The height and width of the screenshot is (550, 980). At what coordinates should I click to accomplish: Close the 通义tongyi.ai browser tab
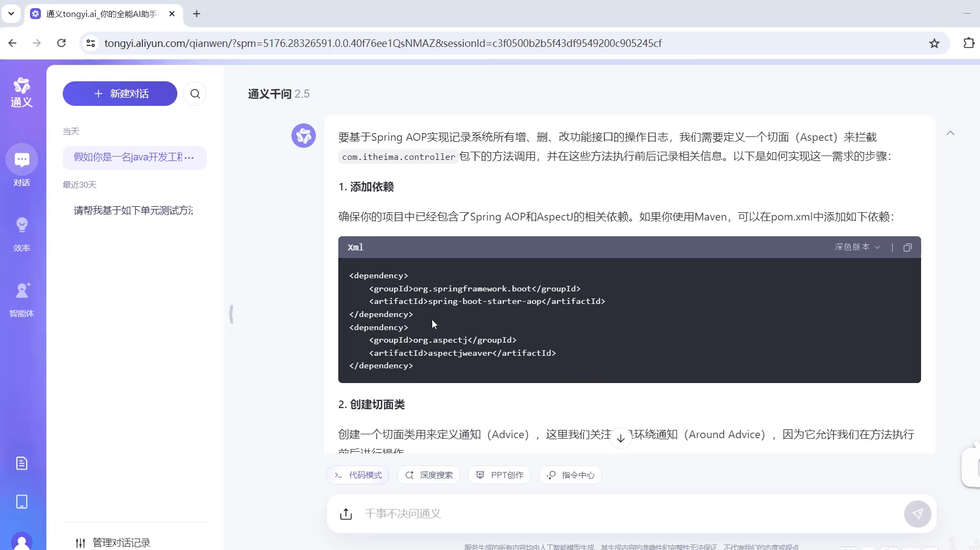click(172, 14)
